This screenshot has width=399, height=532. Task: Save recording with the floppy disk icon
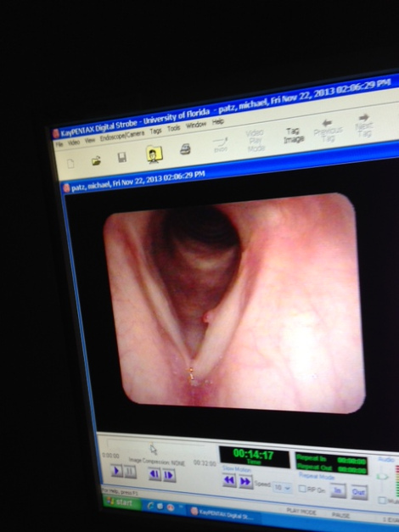(122, 158)
